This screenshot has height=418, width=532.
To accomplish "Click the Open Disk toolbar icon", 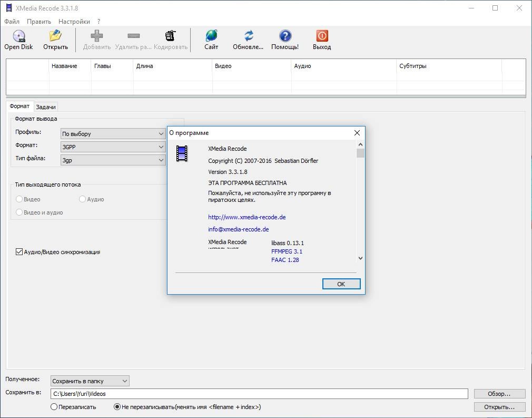I will pyautogui.click(x=18, y=36).
